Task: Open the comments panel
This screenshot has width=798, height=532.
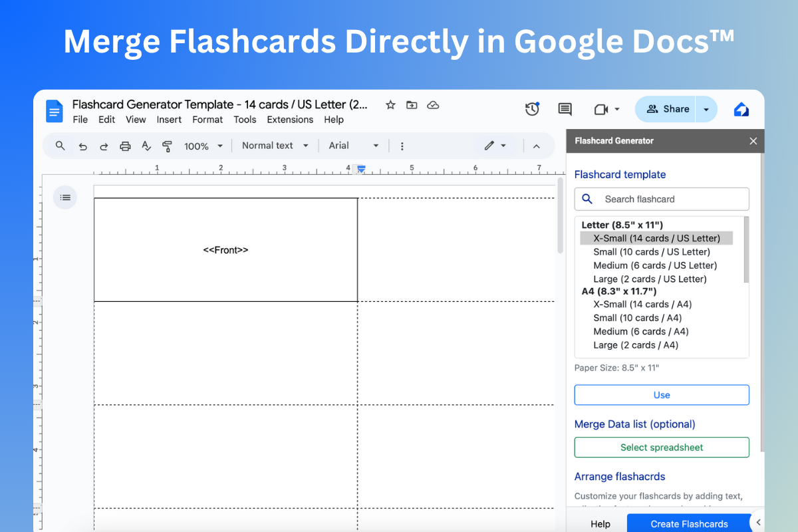Action: point(565,108)
